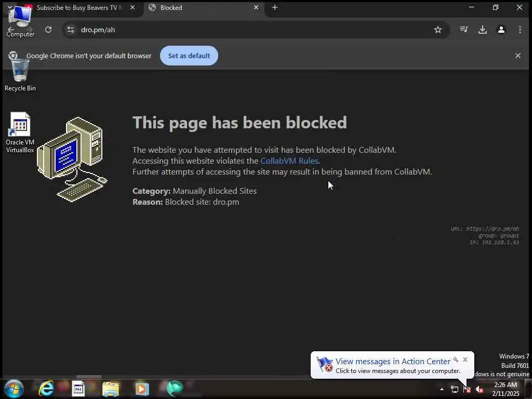Image resolution: width=532 pixels, height=399 pixels.
Task: Close the Busy Beavers TV tab
Action: 132,7
